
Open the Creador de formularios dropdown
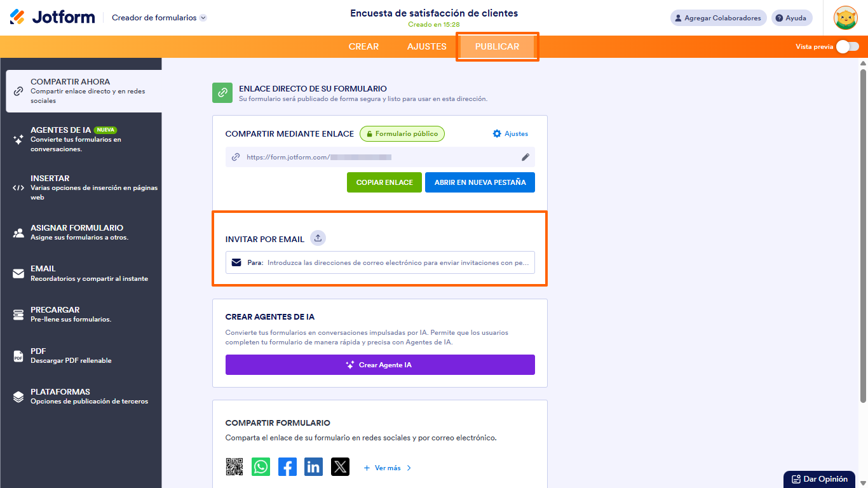pos(159,18)
